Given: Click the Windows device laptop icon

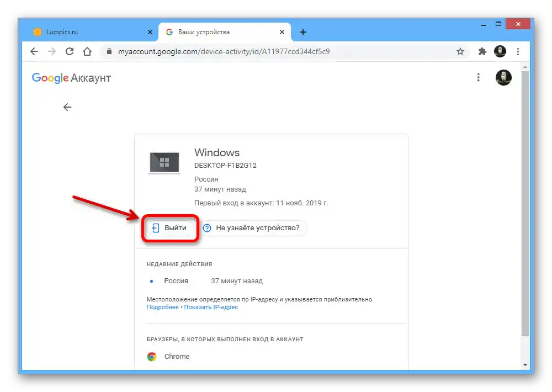Looking at the screenshot, I should point(164,162).
